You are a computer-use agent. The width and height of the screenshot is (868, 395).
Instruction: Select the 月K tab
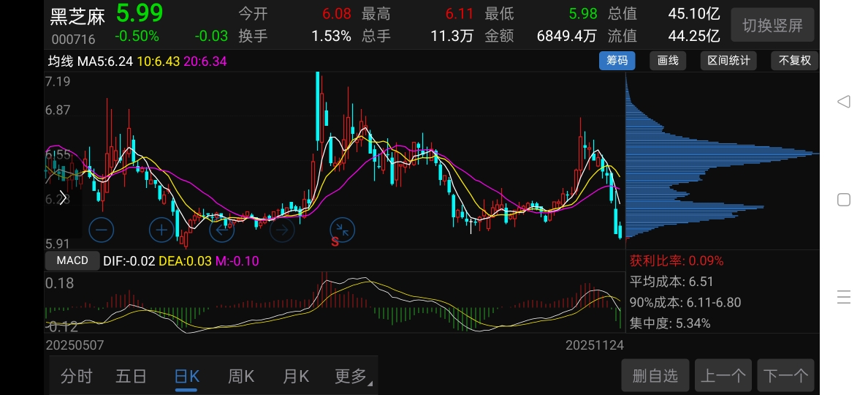296,376
